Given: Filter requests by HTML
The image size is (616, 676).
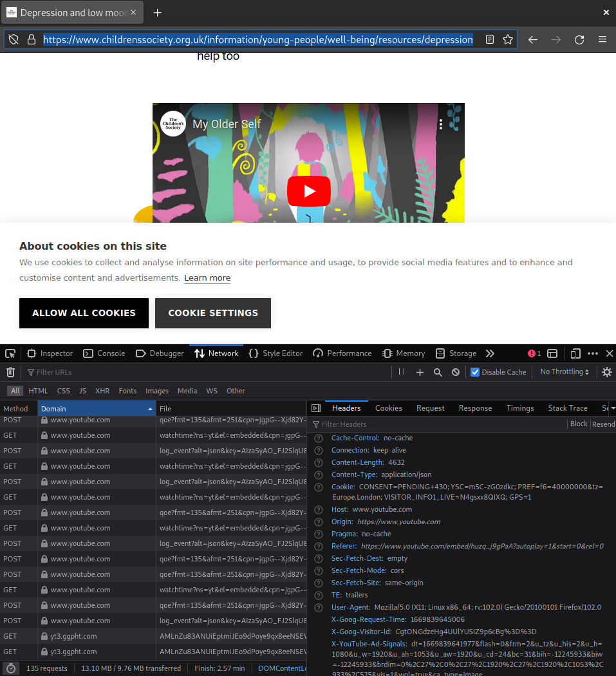Looking at the screenshot, I should 39,391.
